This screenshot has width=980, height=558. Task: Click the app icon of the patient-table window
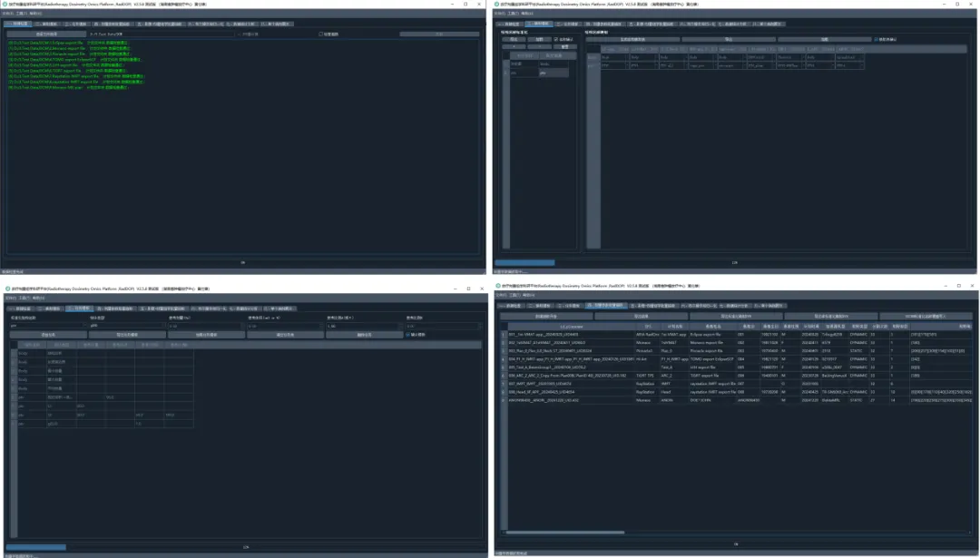pos(498,286)
